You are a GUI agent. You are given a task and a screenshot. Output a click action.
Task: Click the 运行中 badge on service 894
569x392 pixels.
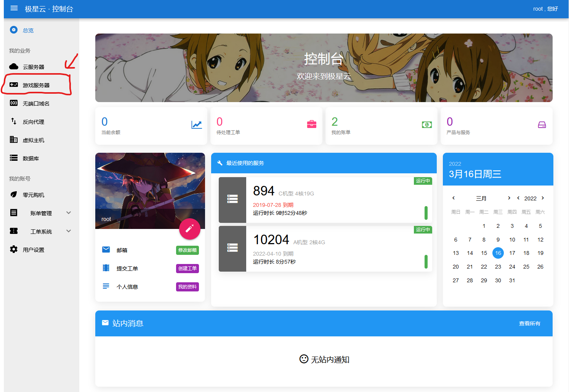423,181
